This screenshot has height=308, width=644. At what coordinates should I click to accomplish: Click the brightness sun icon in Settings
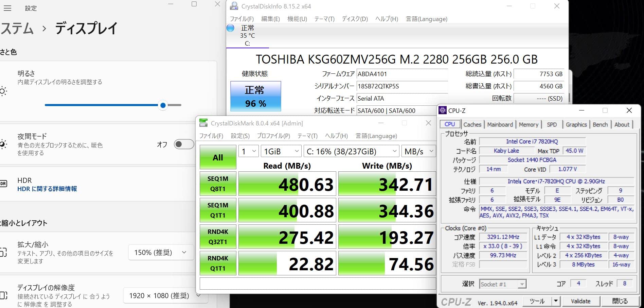point(3,91)
